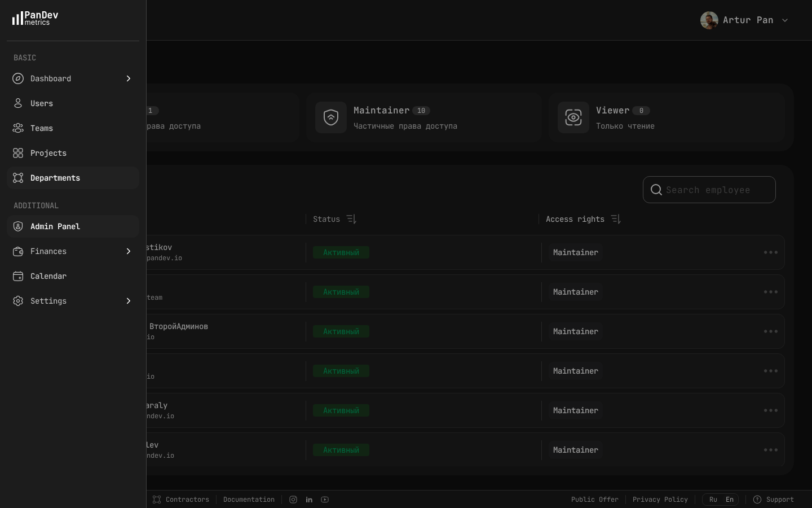The image size is (812, 508).
Task: Sort the table by Status column
Action: tap(351, 219)
